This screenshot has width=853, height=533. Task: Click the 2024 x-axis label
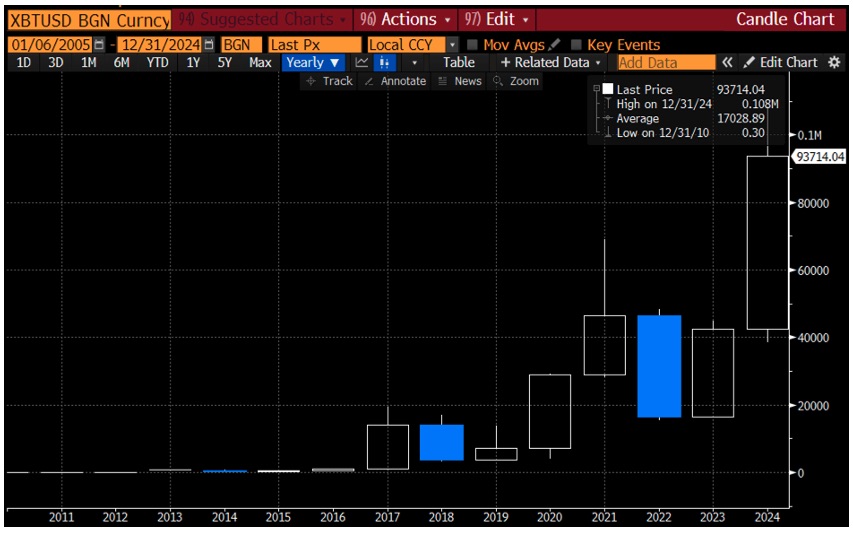coord(767,517)
